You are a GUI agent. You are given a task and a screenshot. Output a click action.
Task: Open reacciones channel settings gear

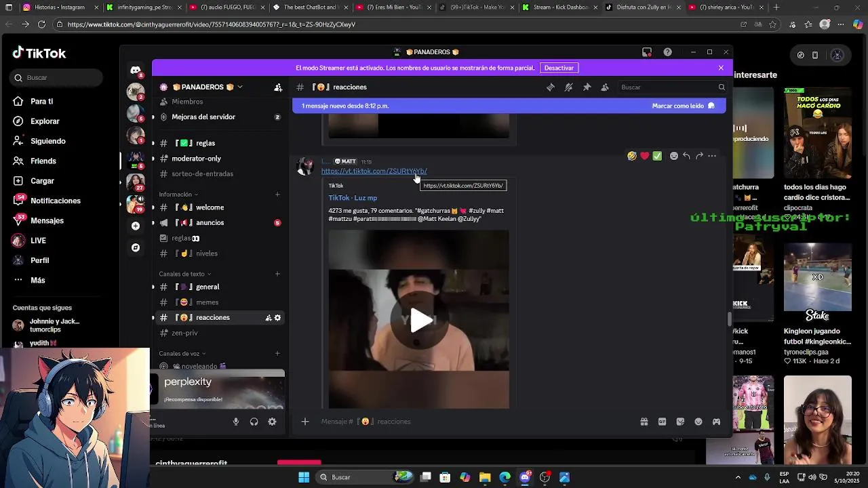[x=277, y=317]
